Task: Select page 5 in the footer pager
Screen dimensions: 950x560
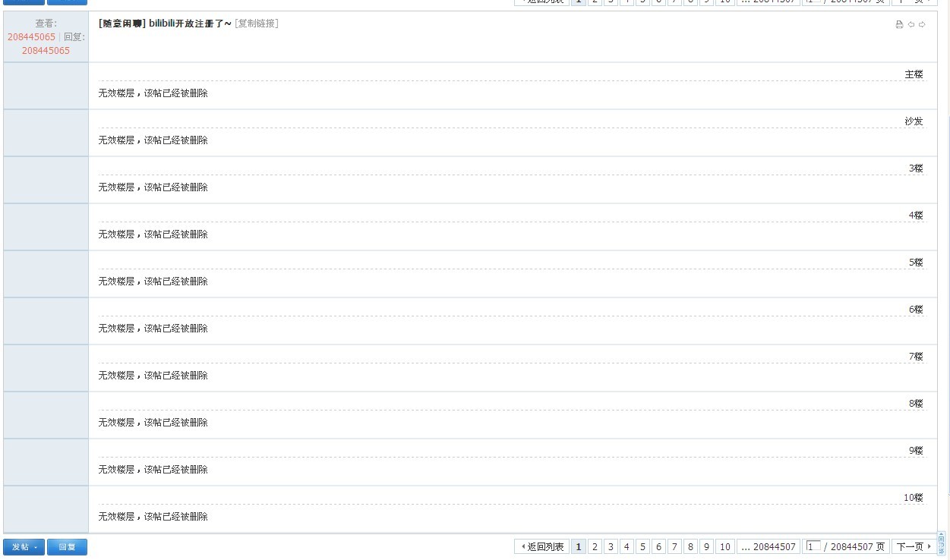Action: [642, 546]
